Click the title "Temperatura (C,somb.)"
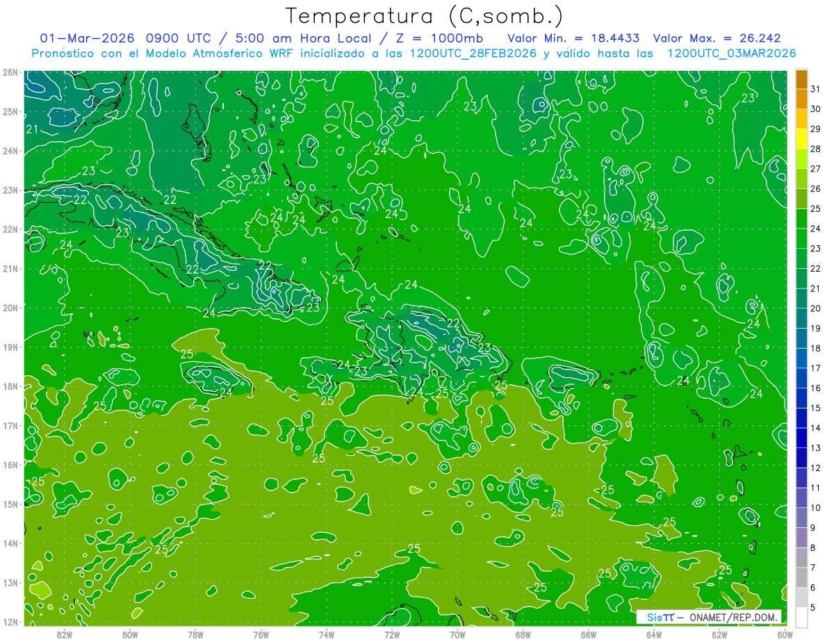 [x=425, y=16]
